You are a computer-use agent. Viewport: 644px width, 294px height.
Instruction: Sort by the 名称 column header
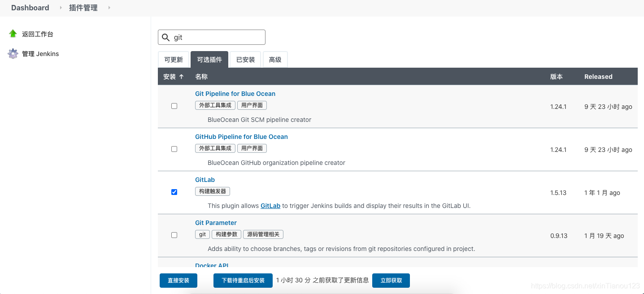tap(201, 77)
